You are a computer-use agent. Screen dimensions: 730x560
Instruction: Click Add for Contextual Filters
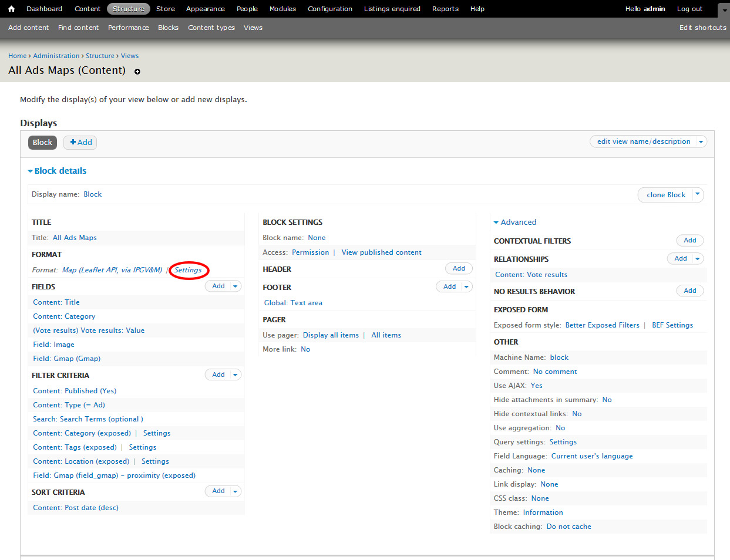pos(689,240)
